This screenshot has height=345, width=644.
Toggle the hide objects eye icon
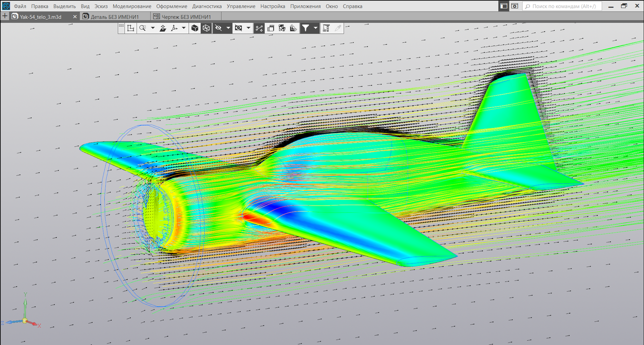click(218, 28)
